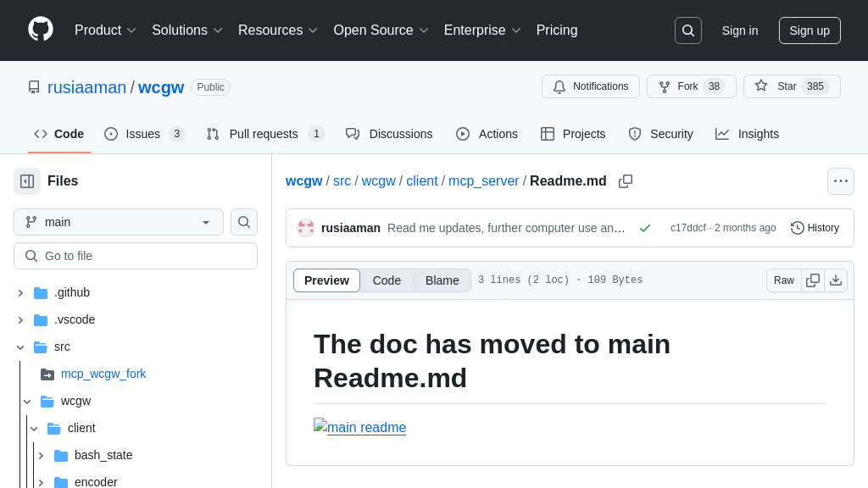Screen dimensions: 868x488
Task: Focus the Go to file field
Action: pyautogui.click(x=136, y=256)
